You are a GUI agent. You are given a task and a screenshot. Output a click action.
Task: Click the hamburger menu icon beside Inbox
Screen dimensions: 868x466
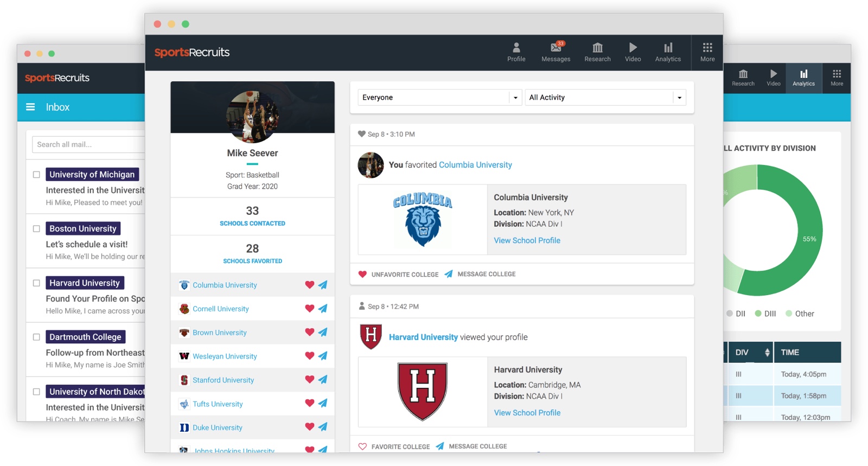[x=30, y=107]
